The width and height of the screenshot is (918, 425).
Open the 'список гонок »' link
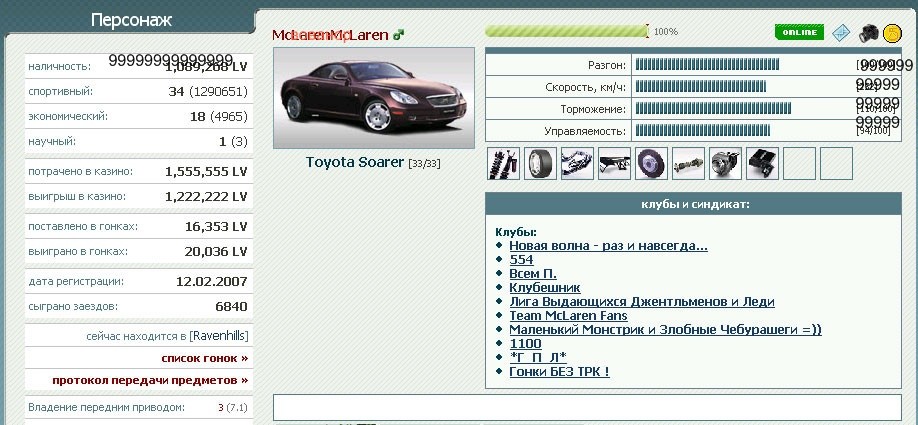click(205, 358)
